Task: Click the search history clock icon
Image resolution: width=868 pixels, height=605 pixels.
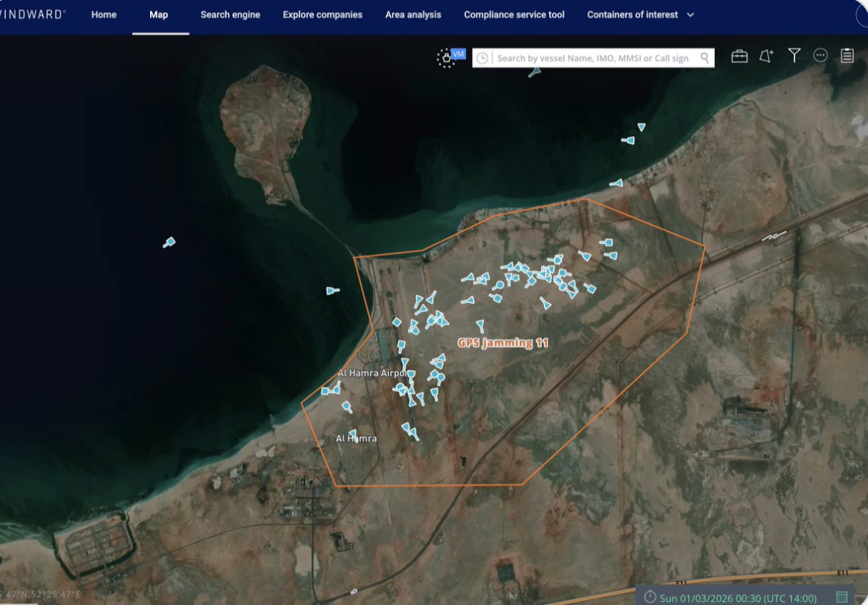Action: [x=482, y=58]
